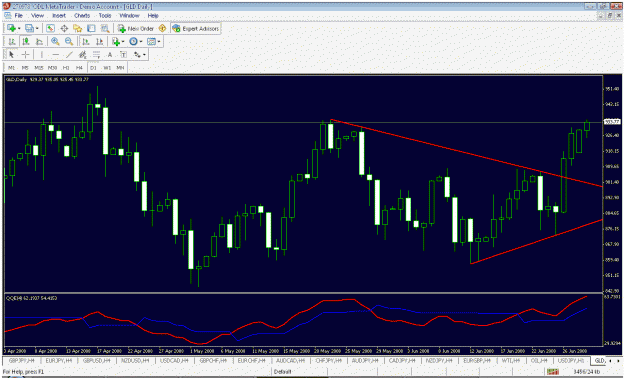Open the Help menu

[x=153, y=16]
